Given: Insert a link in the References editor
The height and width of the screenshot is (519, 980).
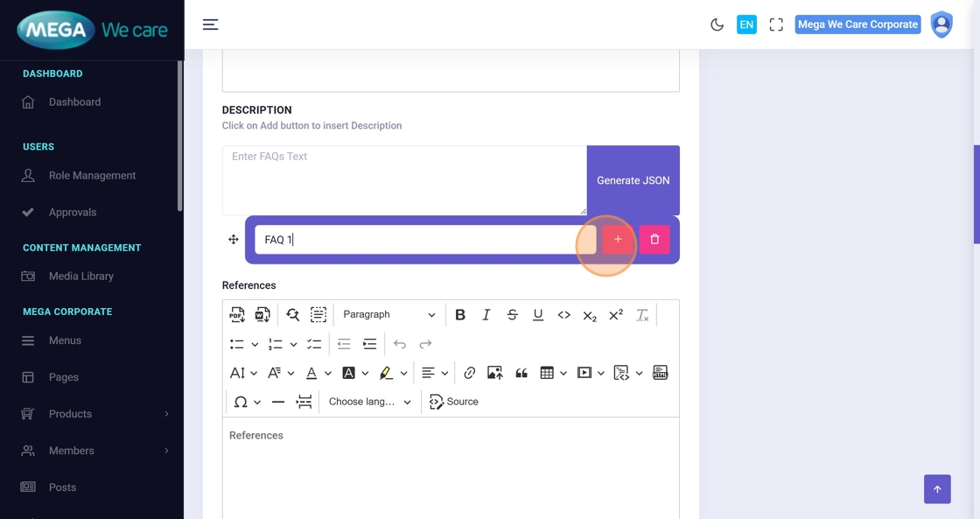Looking at the screenshot, I should [470, 373].
